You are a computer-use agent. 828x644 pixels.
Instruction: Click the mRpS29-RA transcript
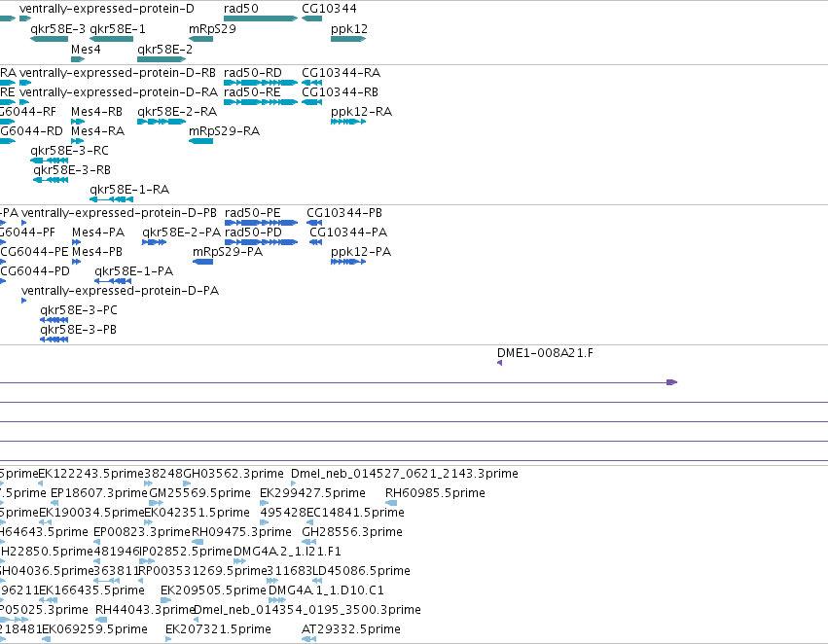[200, 141]
